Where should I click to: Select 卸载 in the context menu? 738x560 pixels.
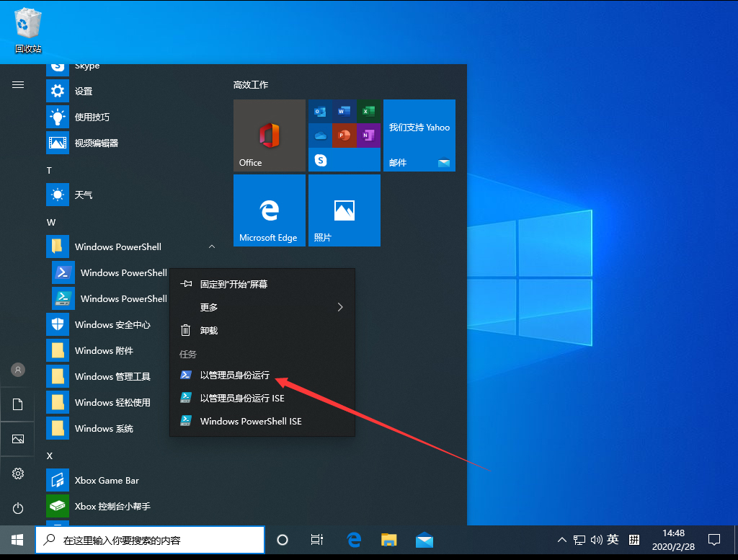pos(208,330)
